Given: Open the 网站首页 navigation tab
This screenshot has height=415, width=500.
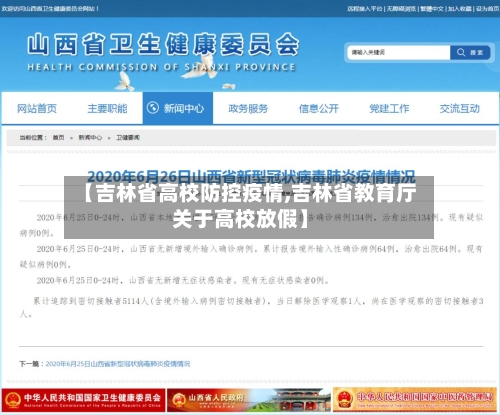Looking at the screenshot, I should pyautogui.click(x=37, y=108).
